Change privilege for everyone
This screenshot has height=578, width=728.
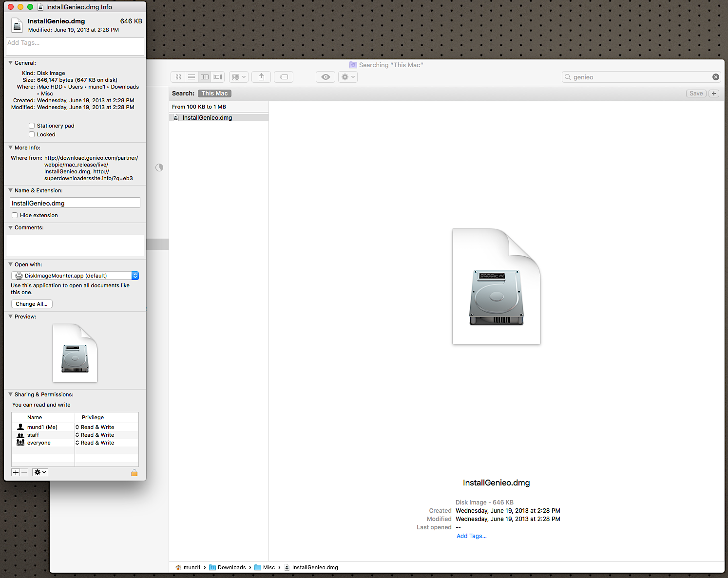[95, 443]
